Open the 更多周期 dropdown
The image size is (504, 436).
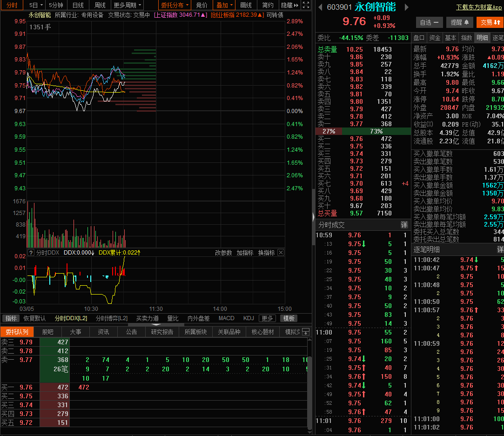coord(128,5)
